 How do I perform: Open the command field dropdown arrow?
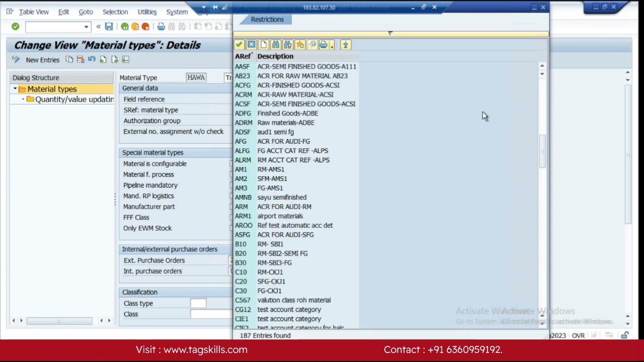click(86, 27)
